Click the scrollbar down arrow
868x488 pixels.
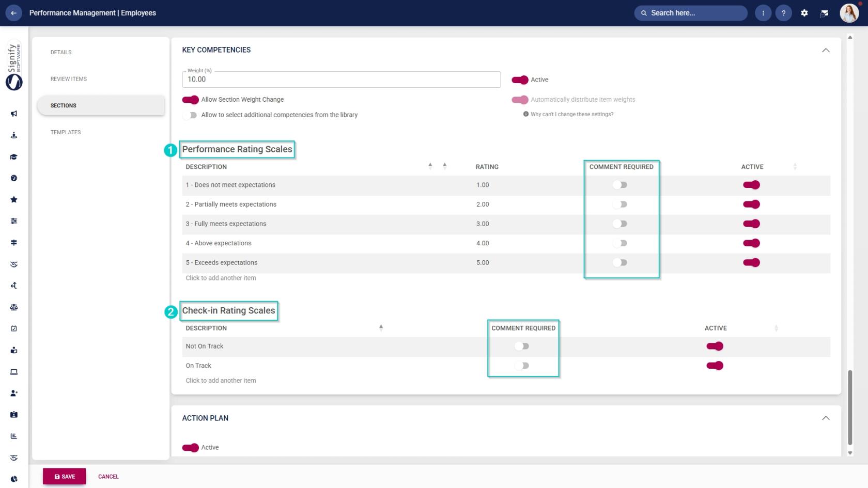point(850,453)
